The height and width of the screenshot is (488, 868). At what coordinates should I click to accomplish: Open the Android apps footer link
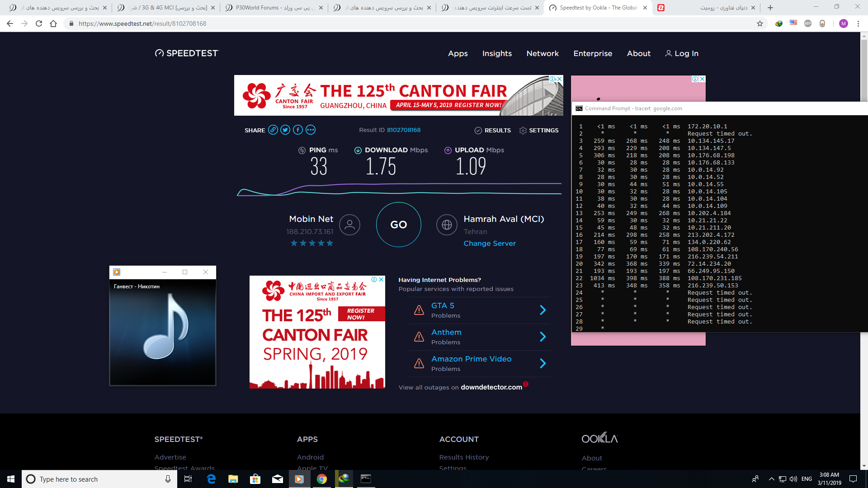(310, 457)
